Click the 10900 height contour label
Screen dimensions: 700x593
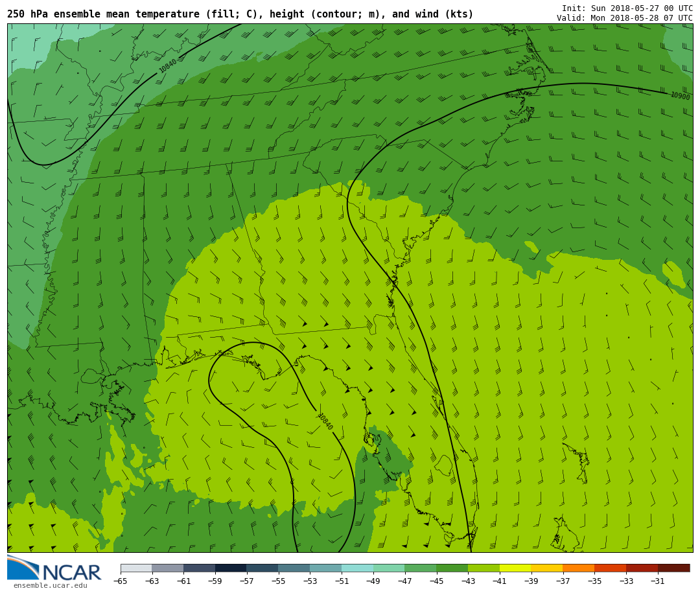click(681, 95)
